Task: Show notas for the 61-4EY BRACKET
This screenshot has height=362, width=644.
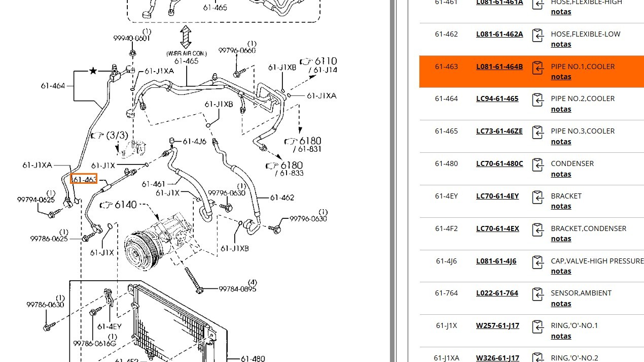Action: (x=561, y=206)
